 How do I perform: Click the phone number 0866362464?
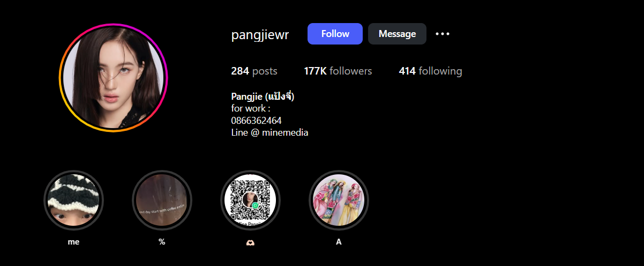click(256, 120)
